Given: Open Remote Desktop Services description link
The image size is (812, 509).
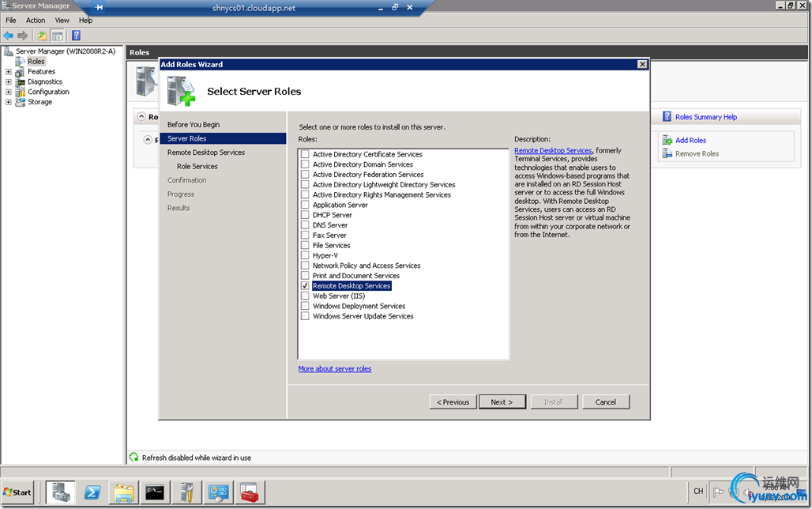Looking at the screenshot, I should tap(553, 150).
